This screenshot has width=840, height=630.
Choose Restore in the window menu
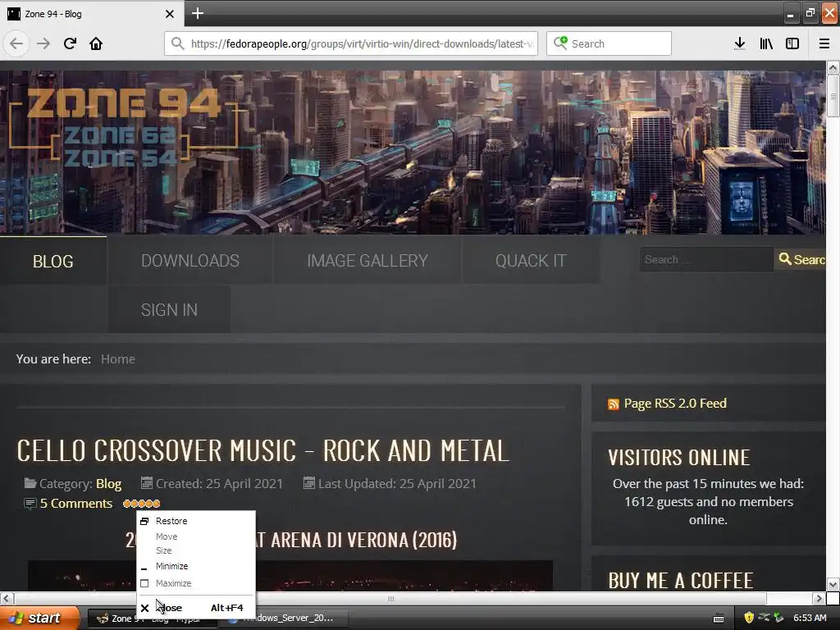click(x=196, y=521)
